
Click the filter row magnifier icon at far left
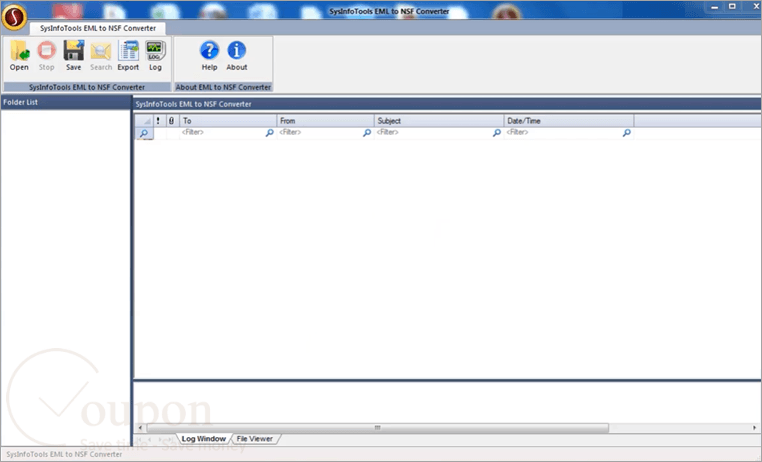coord(144,133)
